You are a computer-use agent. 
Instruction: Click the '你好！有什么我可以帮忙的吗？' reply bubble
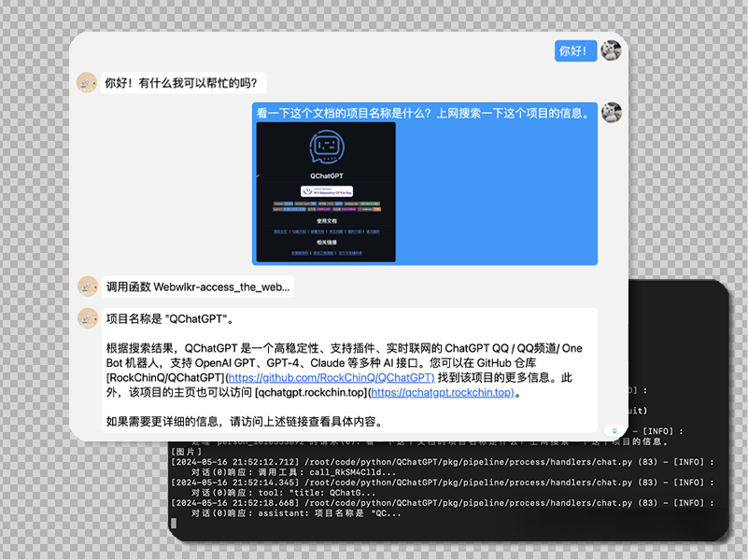pyautogui.click(x=183, y=83)
